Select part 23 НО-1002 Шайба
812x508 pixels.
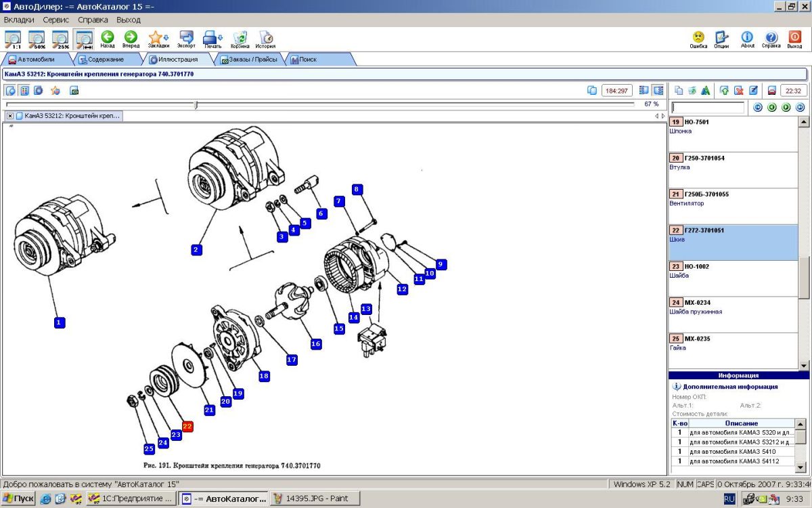(734, 278)
